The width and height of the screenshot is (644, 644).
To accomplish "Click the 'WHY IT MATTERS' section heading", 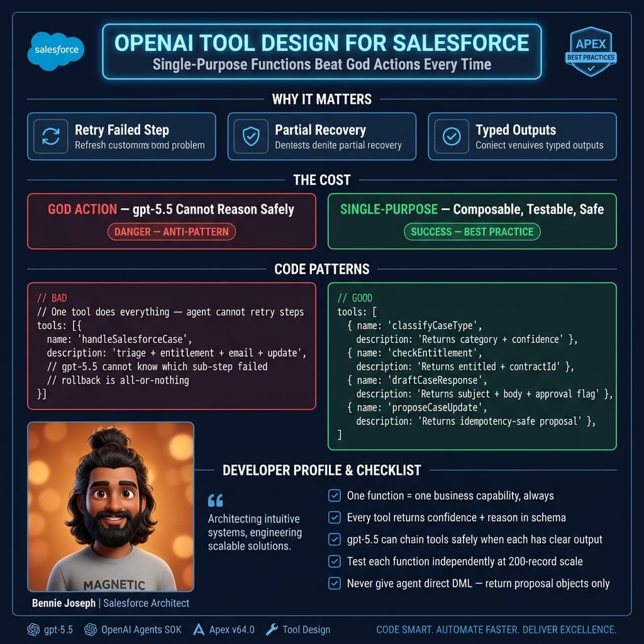I will point(321,99).
